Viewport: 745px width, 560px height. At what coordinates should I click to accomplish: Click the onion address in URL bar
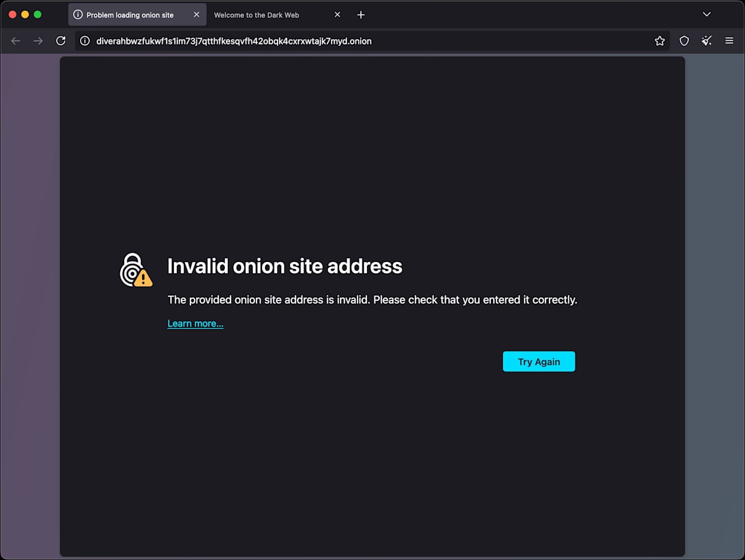(x=234, y=41)
